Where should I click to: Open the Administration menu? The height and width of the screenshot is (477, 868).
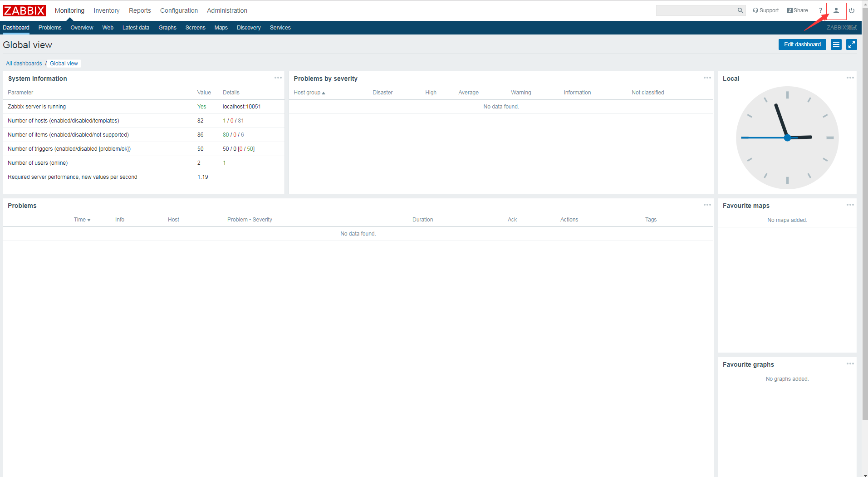pos(227,10)
